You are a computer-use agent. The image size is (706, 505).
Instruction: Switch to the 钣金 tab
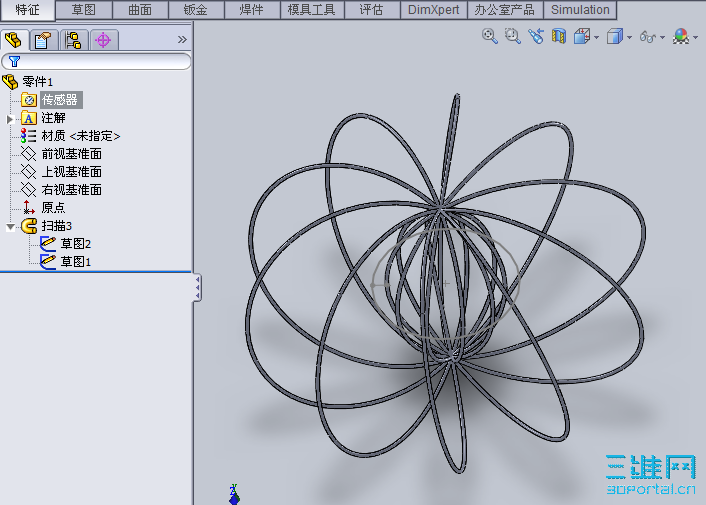click(x=196, y=10)
